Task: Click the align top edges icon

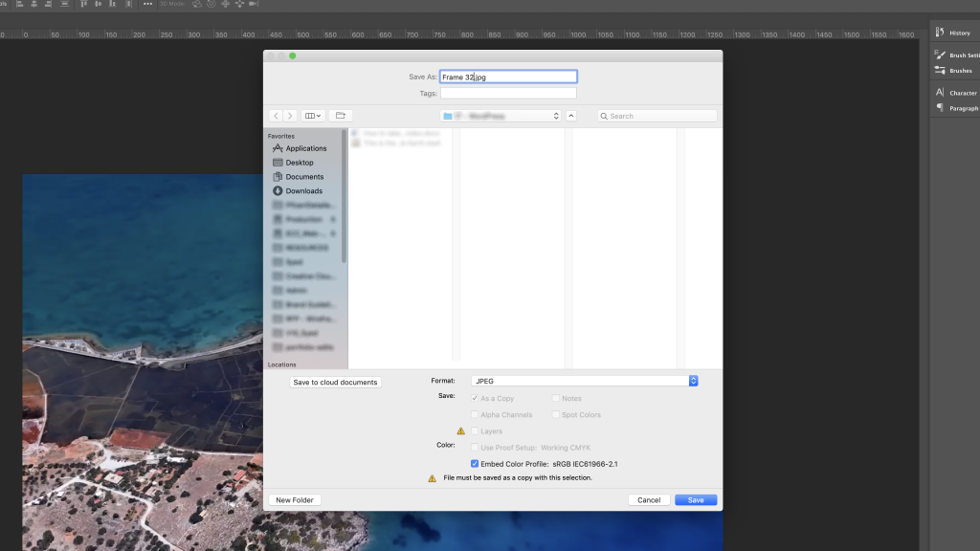Action: coord(84,4)
